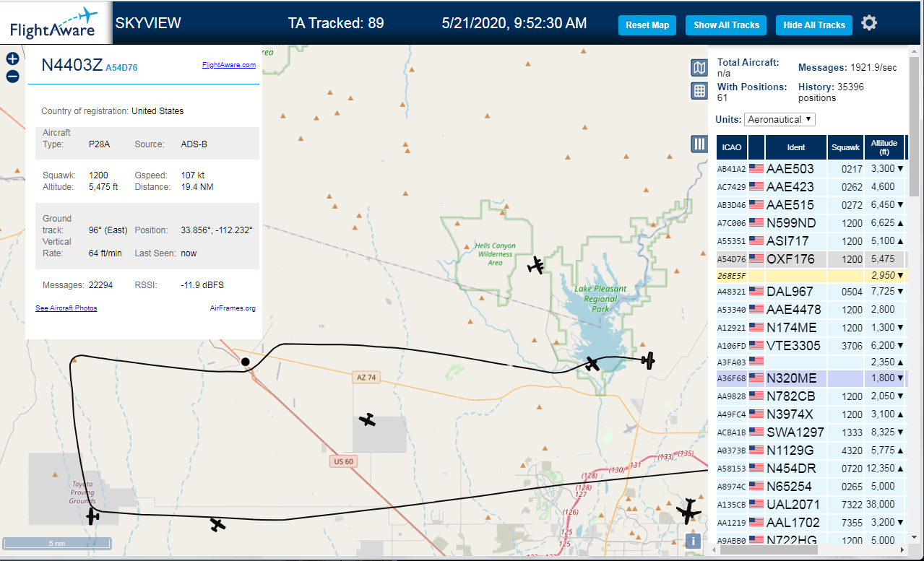This screenshot has width=924, height=561.
Task: Select aircraft icon over Lake Pleasant track
Action: [x=592, y=363]
